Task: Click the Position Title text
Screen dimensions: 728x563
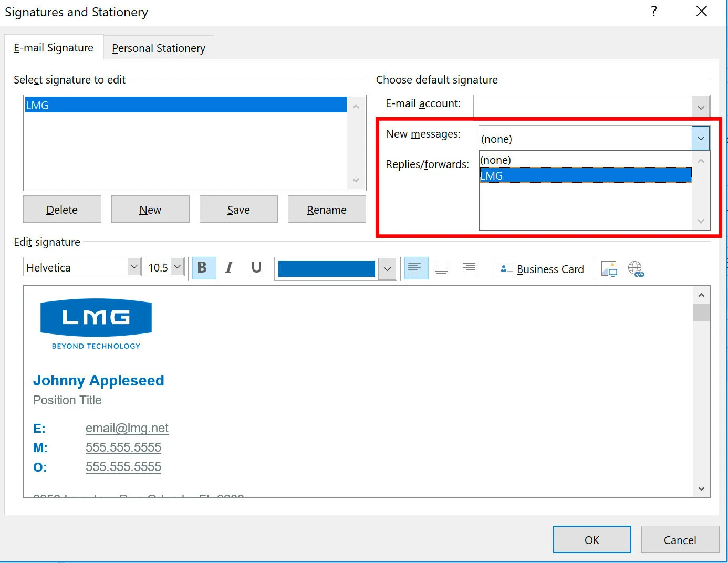Action: (67, 400)
